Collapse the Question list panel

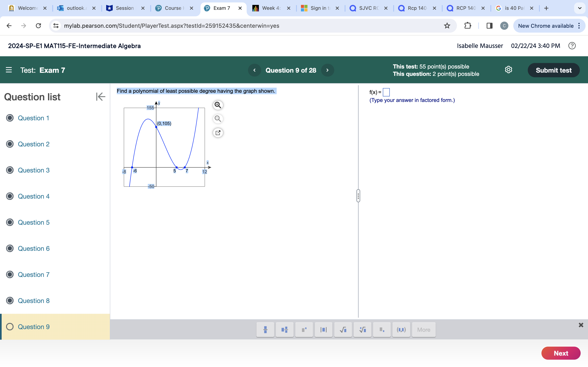100,97
